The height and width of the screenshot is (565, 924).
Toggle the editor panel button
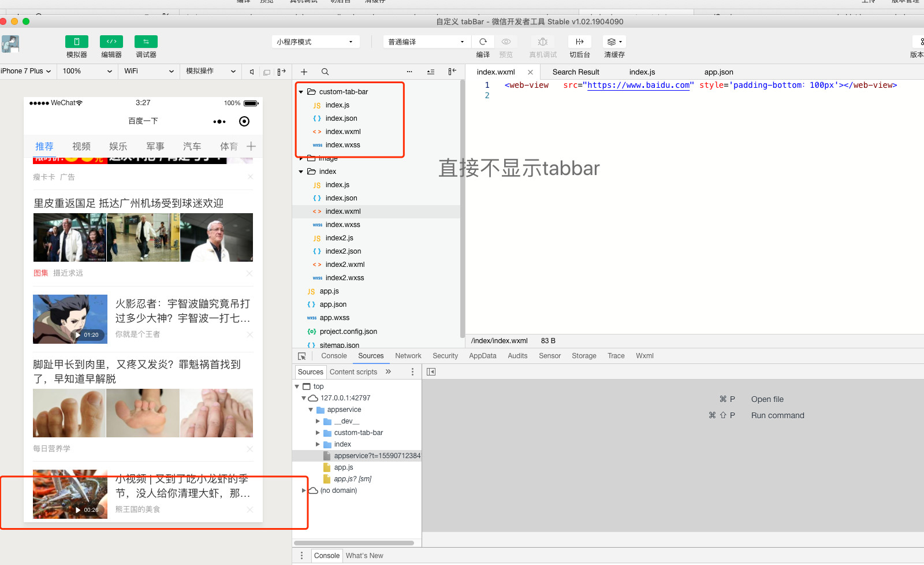(x=111, y=42)
